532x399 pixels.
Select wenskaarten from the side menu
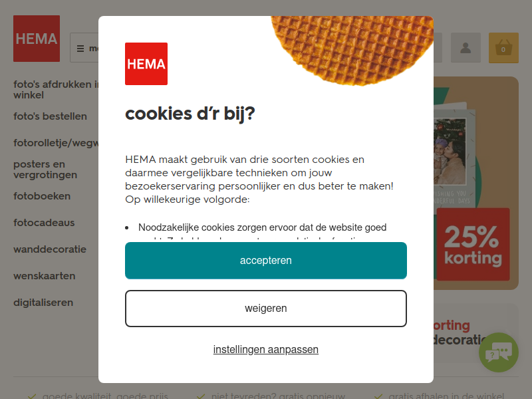[45, 276]
